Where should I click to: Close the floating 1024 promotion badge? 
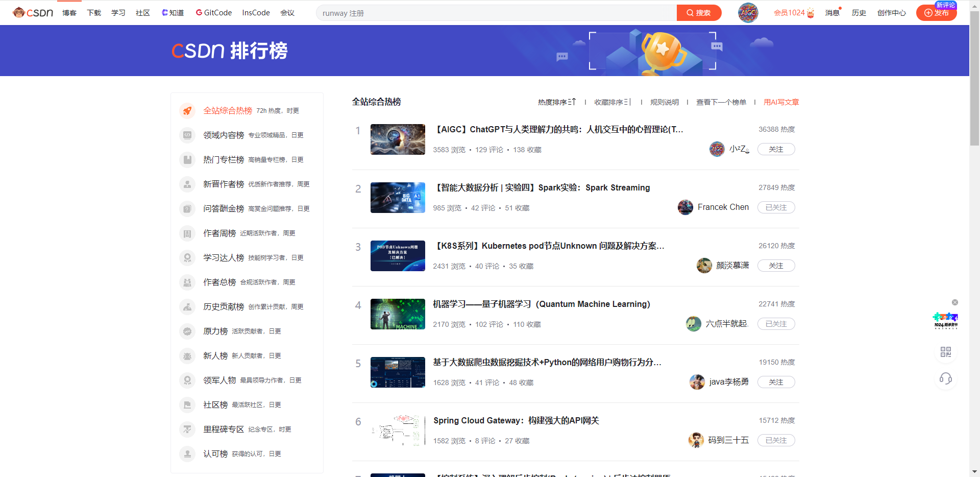coord(955,302)
